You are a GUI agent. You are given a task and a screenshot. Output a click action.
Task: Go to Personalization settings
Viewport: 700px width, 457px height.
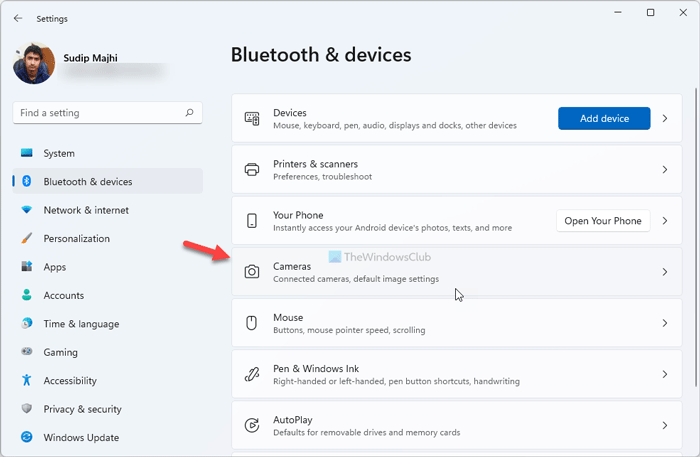tap(77, 239)
